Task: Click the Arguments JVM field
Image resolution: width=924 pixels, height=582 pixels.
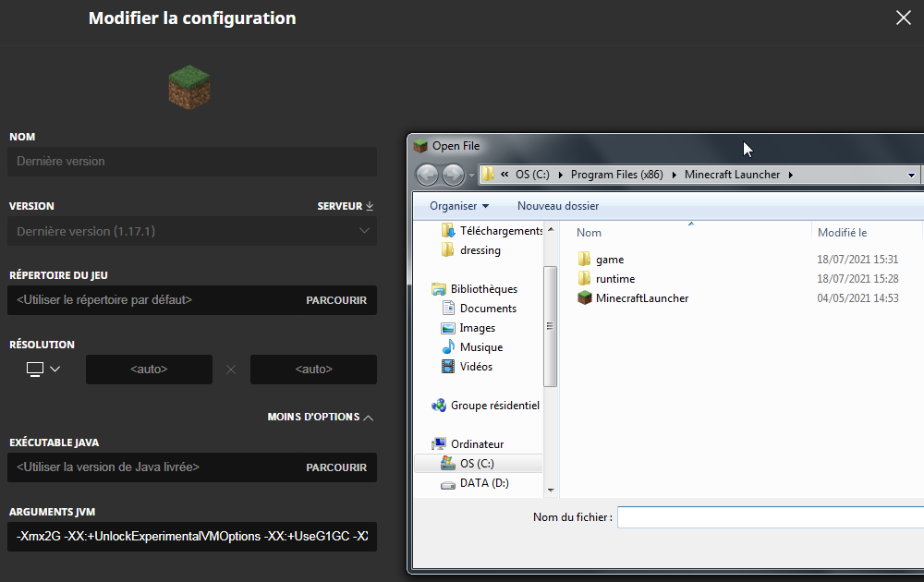Action: (x=192, y=537)
